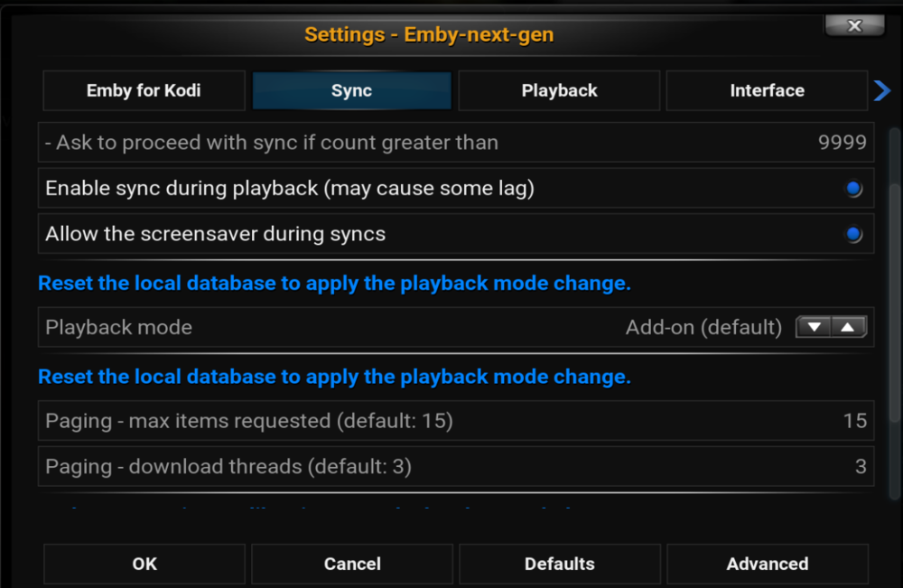Reset settings with the Defaults button
The height and width of the screenshot is (588, 903).
tap(560, 564)
